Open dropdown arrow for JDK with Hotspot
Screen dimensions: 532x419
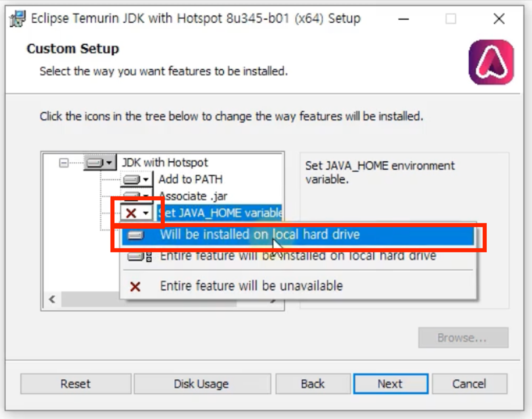click(x=109, y=162)
